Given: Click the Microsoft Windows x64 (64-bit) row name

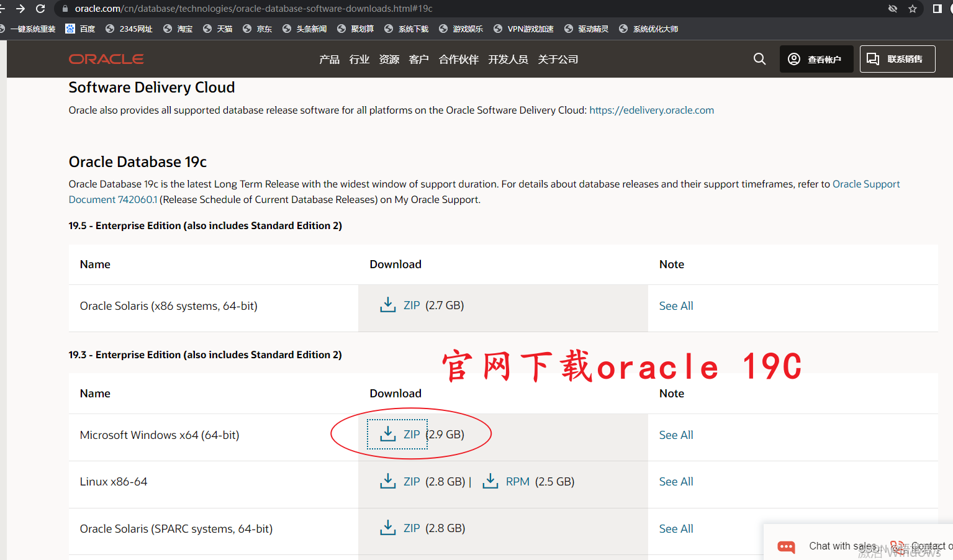Looking at the screenshot, I should pyautogui.click(x=160, y=435).
